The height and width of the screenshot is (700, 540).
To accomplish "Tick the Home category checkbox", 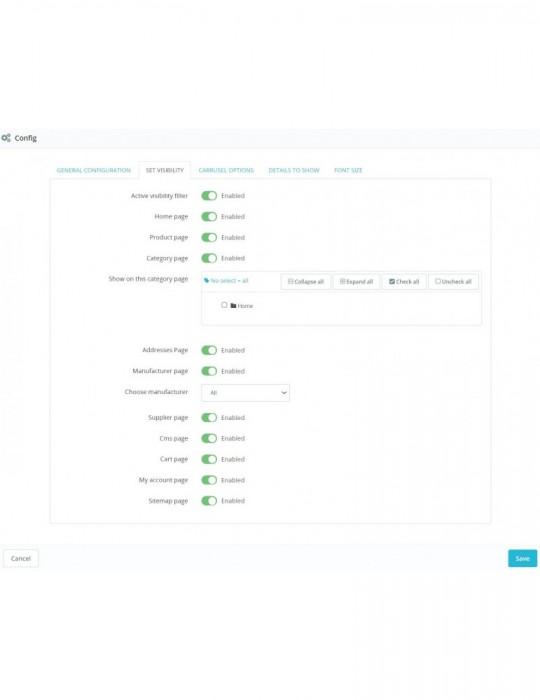I will pyautogui.click(x=224, y=305).
